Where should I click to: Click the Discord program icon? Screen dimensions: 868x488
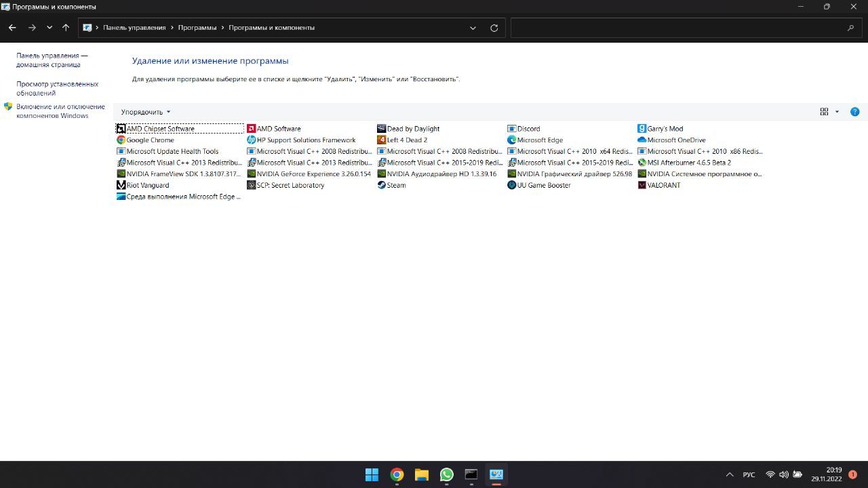(511, 129)
